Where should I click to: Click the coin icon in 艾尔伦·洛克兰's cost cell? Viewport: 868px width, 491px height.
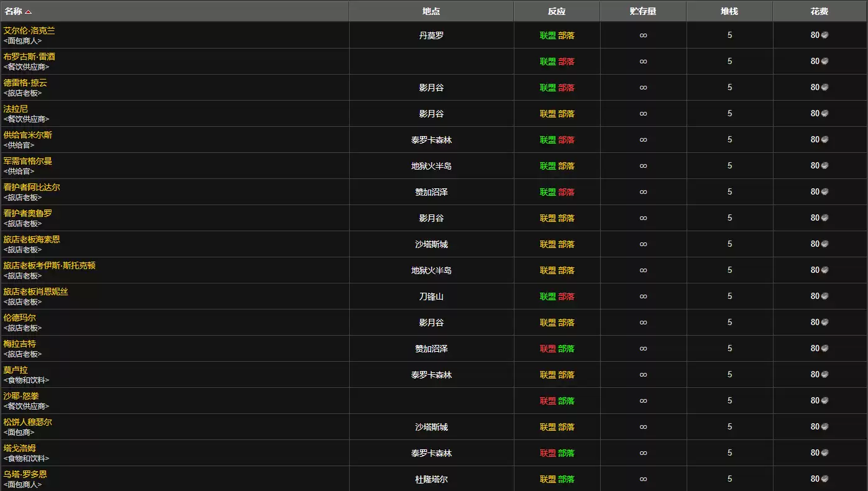pos(826,35)
